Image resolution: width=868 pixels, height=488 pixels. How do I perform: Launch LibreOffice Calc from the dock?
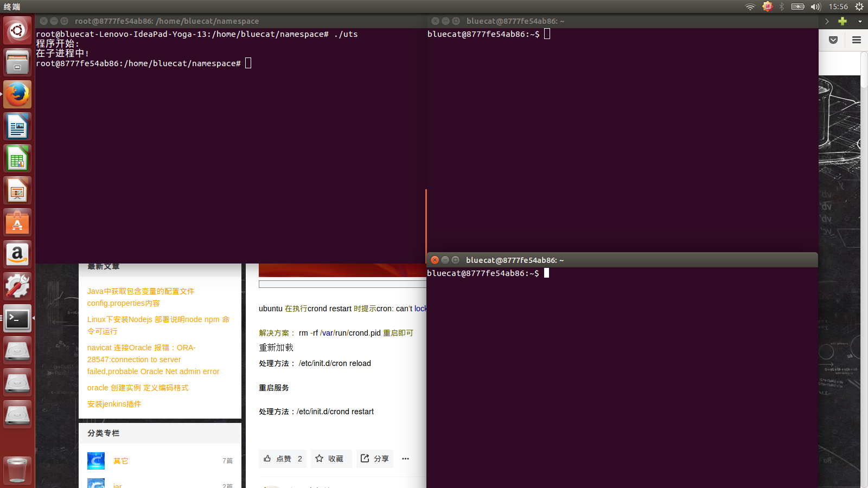pos(17,158)
